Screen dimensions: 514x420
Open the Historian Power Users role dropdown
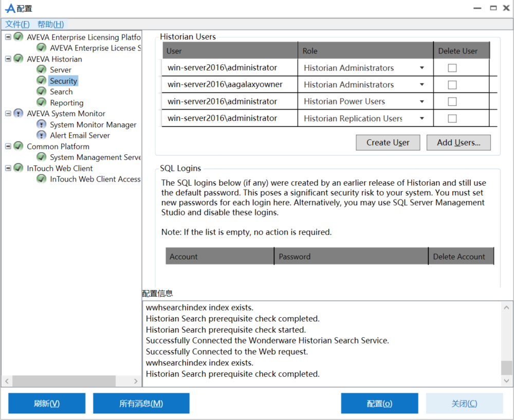(421, 102)
